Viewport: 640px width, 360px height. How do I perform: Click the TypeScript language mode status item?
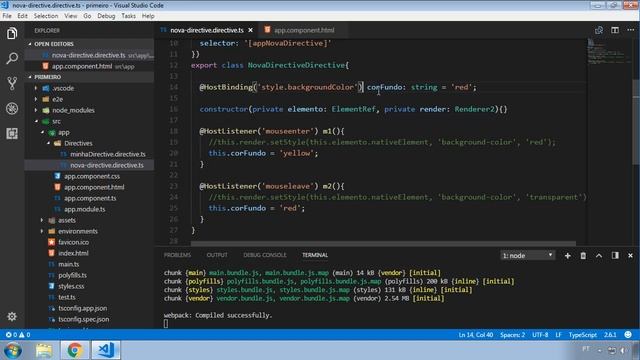tap(582, 335)
